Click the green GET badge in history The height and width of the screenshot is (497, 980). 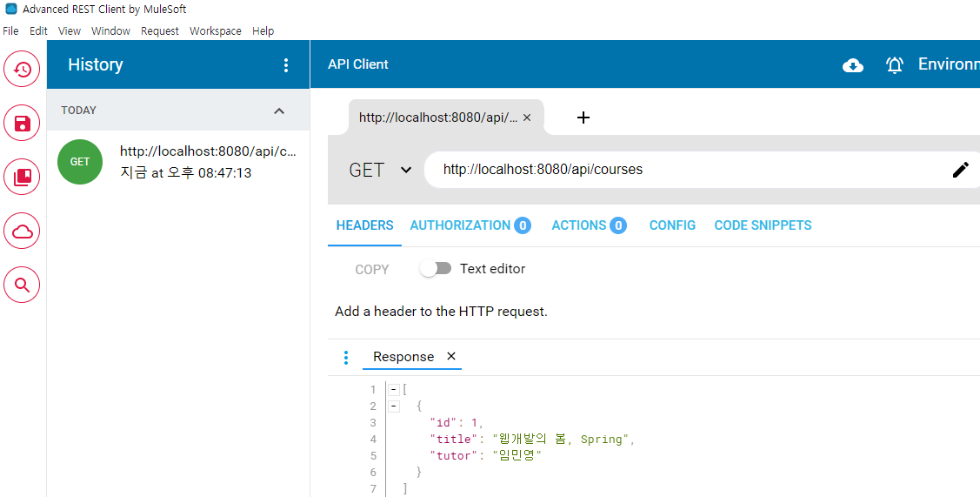pos(80,162)
